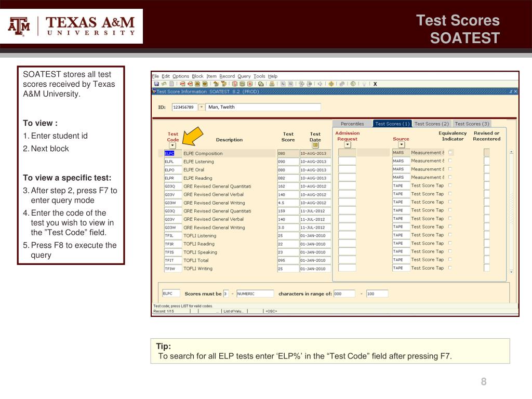The height and width of the screenshot is (399, 532).
Task: Toggle Equivalency Indicator for ELPE Composition row
Action: click(x=450, y=152)
